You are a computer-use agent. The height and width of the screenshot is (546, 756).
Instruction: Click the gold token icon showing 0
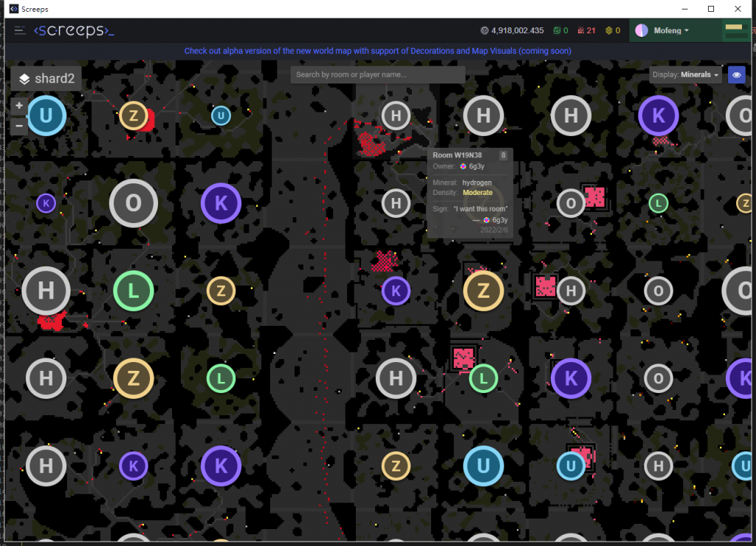(x=609, y=30)
